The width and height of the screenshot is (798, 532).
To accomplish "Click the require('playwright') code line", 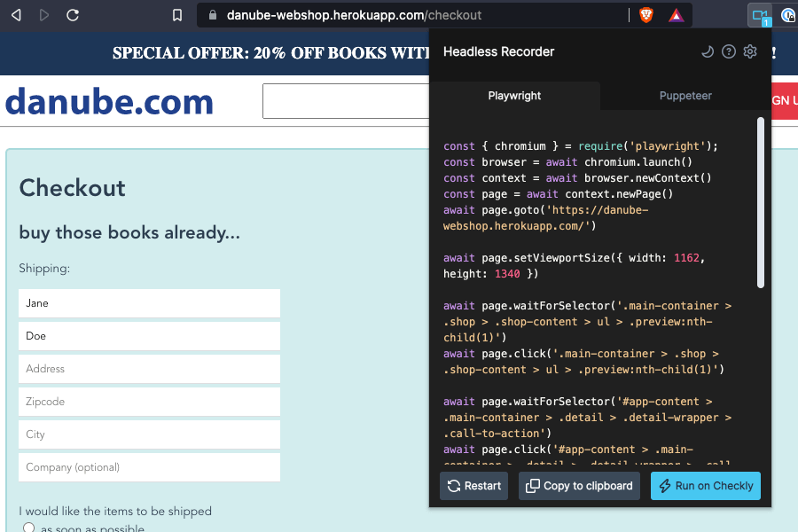I will pyautogui.click(x=580, y=146).
